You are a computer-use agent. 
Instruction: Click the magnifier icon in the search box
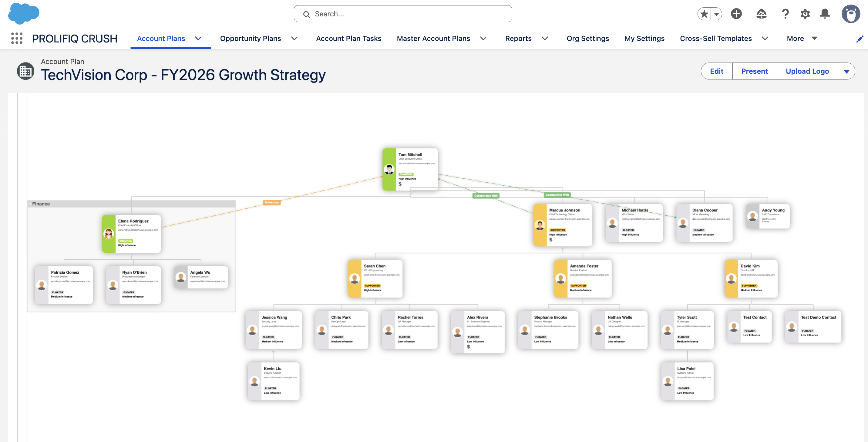click(306, 14)
